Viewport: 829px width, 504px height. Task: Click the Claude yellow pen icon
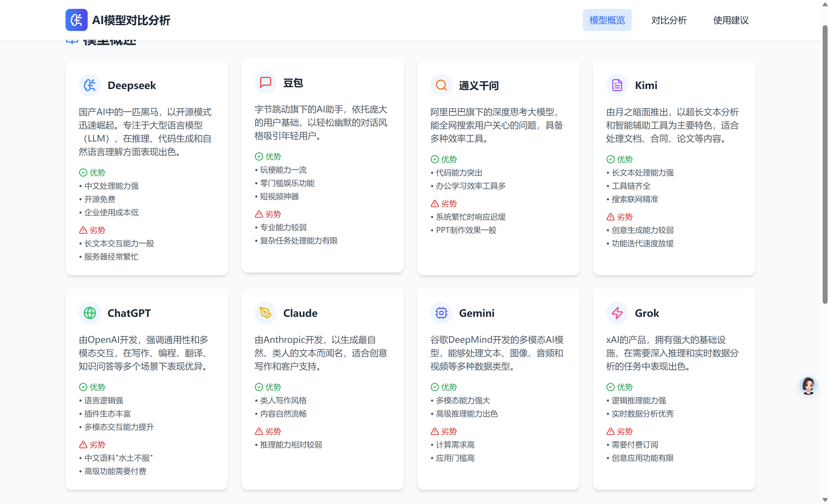click(265, 313)
